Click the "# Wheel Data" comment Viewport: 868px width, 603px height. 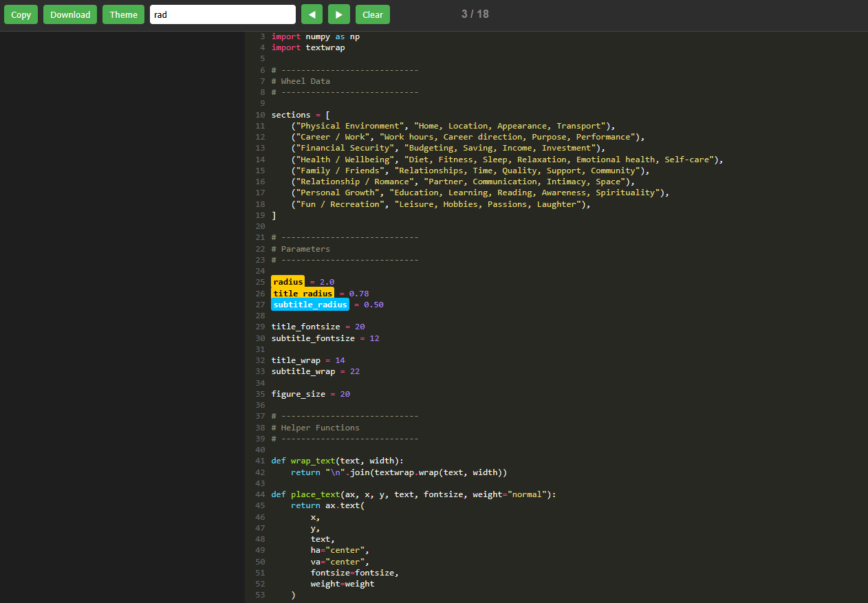301,81
